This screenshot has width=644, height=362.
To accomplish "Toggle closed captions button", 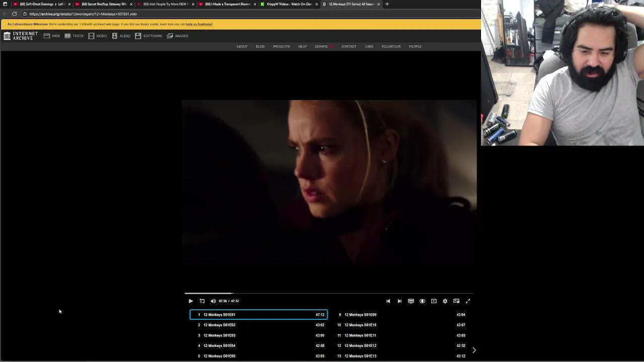I will [x=434, y=301].
